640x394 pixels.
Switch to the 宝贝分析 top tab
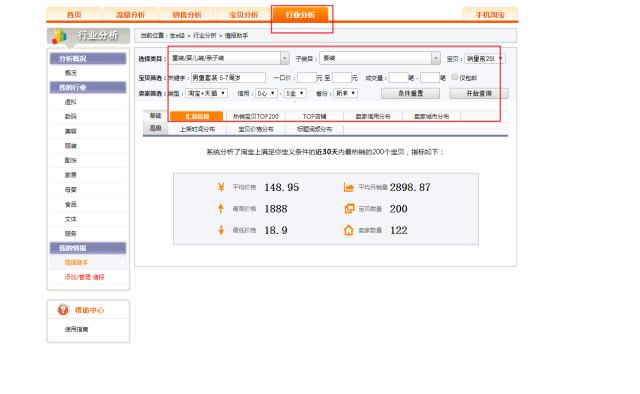pyautogui.click(x=243, y=15)
